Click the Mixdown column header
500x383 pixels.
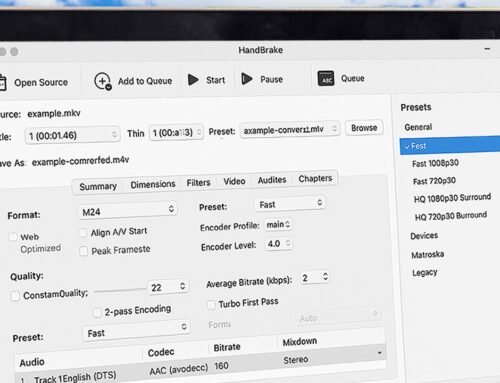pyautogui.click(x=300, y=342)
